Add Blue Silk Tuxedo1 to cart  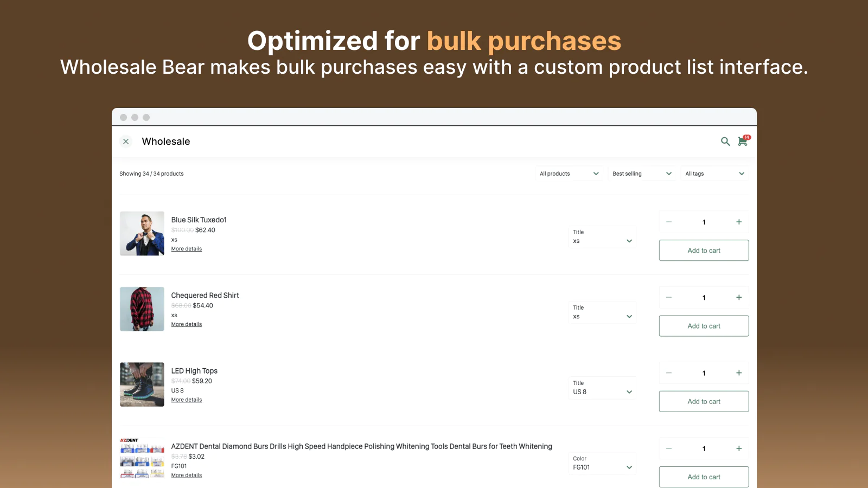(x=704, y=251)
